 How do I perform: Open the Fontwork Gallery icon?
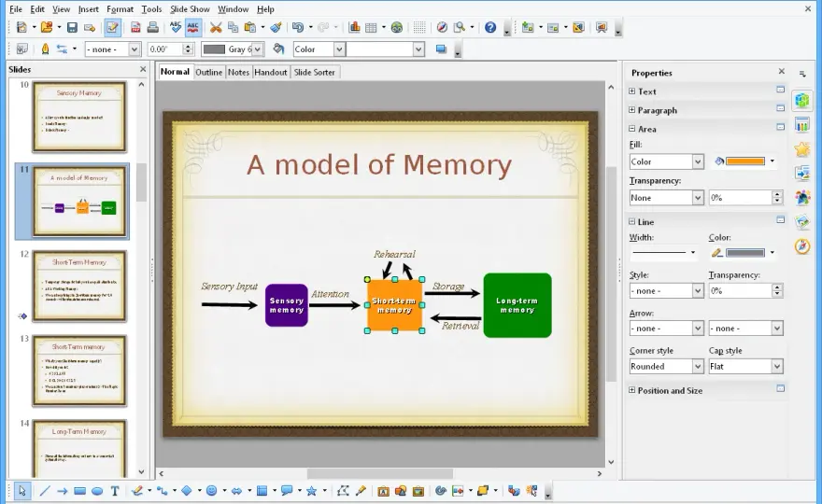click(383, 491)
